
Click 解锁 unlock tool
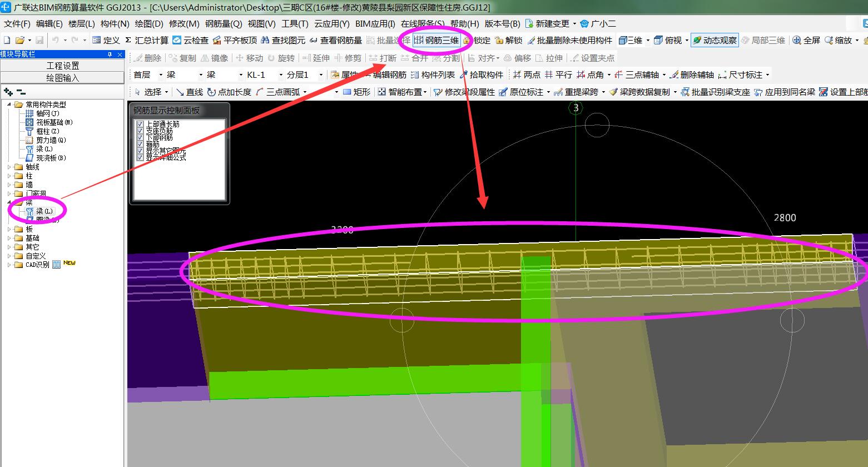(509, 40)
